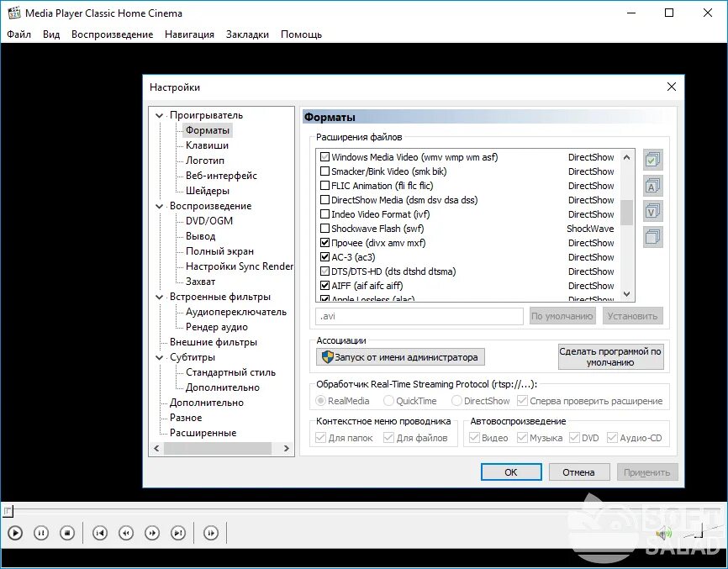Click the select all formats icon
Screen dimensions: 728x569
tap(652, 160)
